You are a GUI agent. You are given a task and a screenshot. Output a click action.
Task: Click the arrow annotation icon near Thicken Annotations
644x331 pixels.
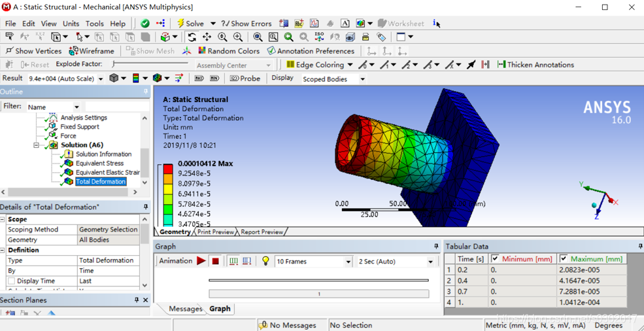point(471,65)
